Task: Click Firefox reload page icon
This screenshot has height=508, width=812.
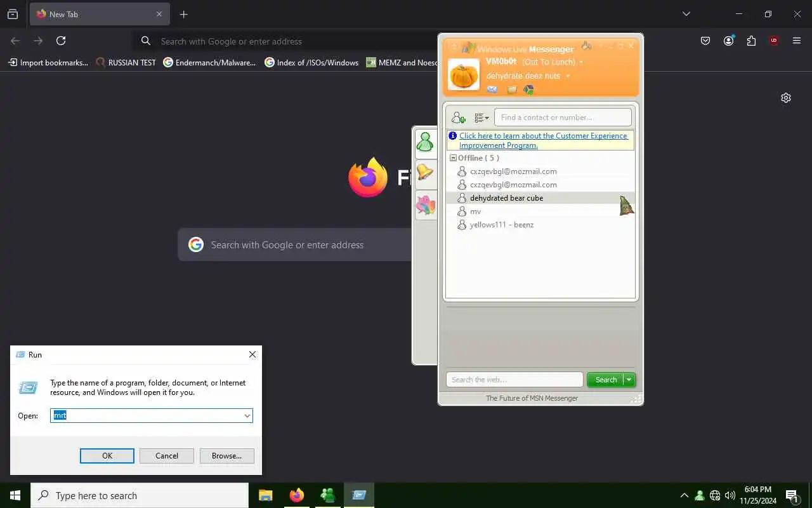Action: coord(61,41)
